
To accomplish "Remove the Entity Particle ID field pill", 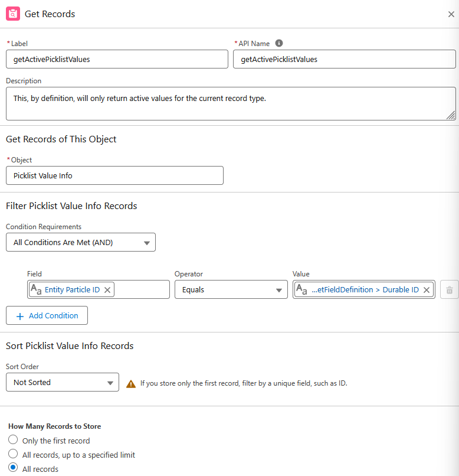I will point(107,290).
